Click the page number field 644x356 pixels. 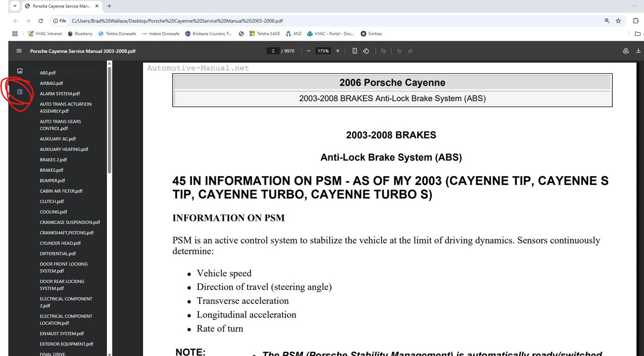[273, 51]
